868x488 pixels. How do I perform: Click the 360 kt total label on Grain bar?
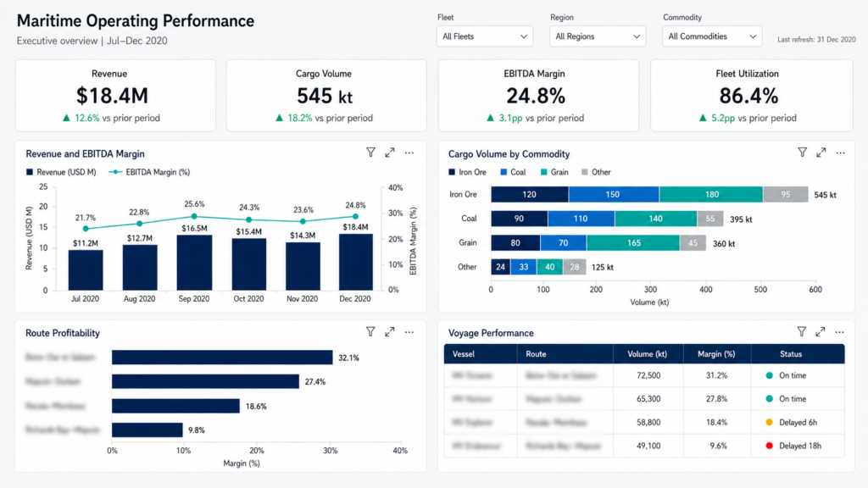(724, 243)
